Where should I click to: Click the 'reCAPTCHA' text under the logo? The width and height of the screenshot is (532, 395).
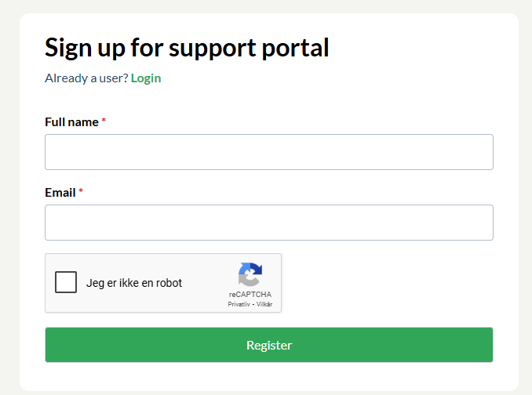[x=250, y=295]
